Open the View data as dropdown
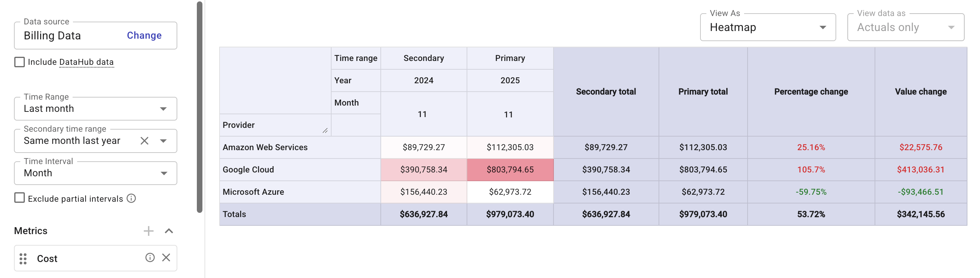Image resolution: width=980 pixels, height=278 pixels. coord(905,27)
